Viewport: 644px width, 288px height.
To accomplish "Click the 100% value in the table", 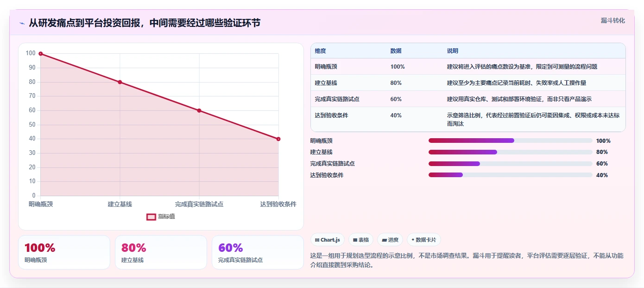I will pyautogui.click(x=398, y=67).
